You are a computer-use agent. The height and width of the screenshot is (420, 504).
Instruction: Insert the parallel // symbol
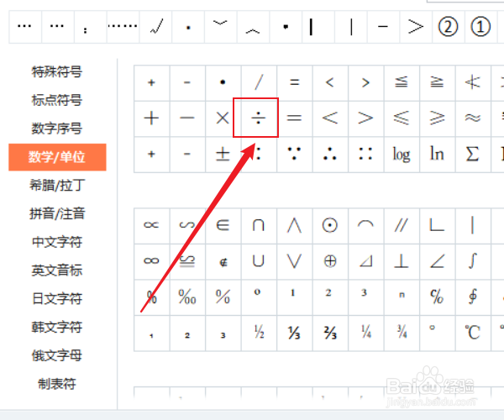click(402, 225)
